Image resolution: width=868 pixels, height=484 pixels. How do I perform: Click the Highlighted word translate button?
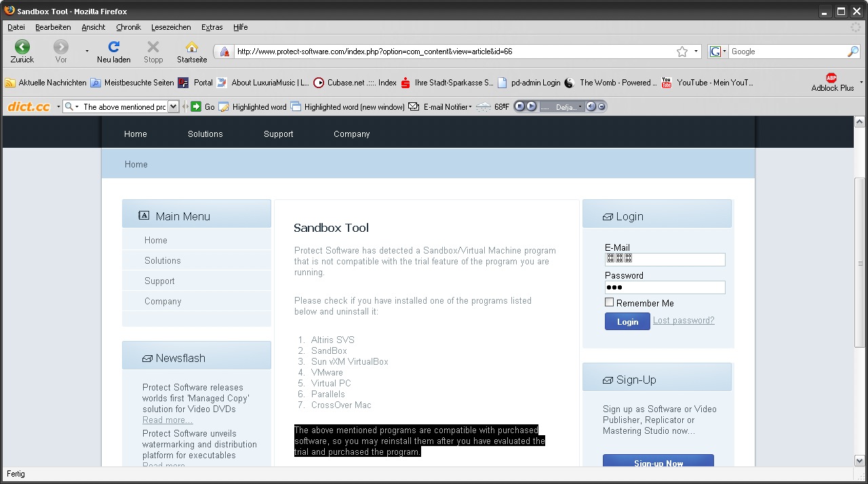point(252,106)
